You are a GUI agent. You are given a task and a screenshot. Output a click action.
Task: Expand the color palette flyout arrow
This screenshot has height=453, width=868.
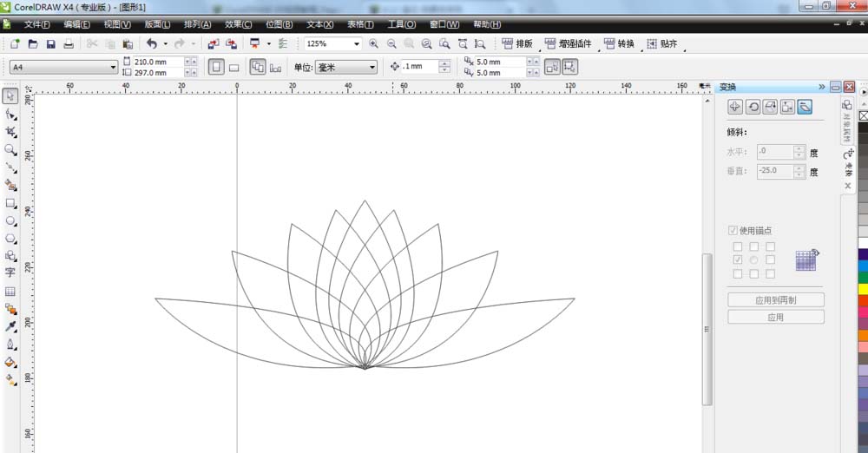865,93
